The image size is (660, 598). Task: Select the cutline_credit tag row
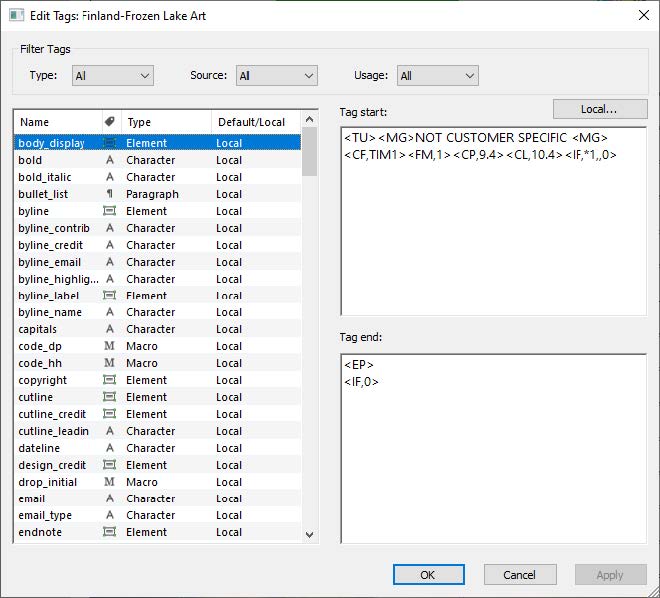pyautogui.click(x=53, y=414)
